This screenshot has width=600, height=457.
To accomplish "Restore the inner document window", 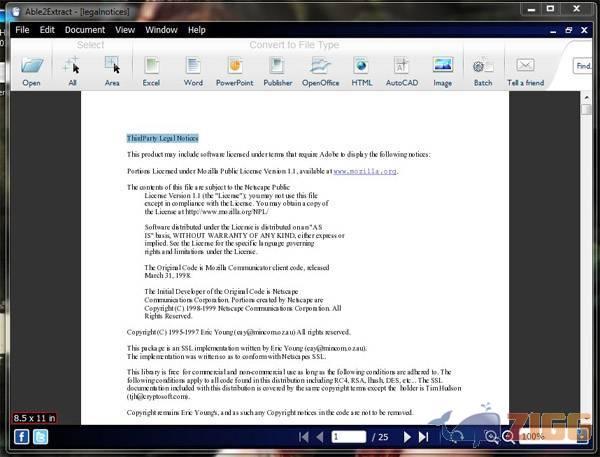I will tap(569, 30).
